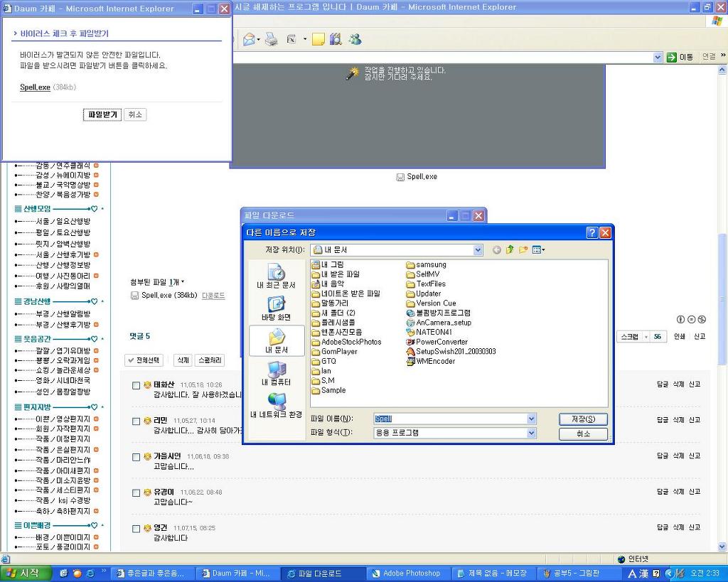Open the GomPlayer folder in file list

[x=338, y=352]
